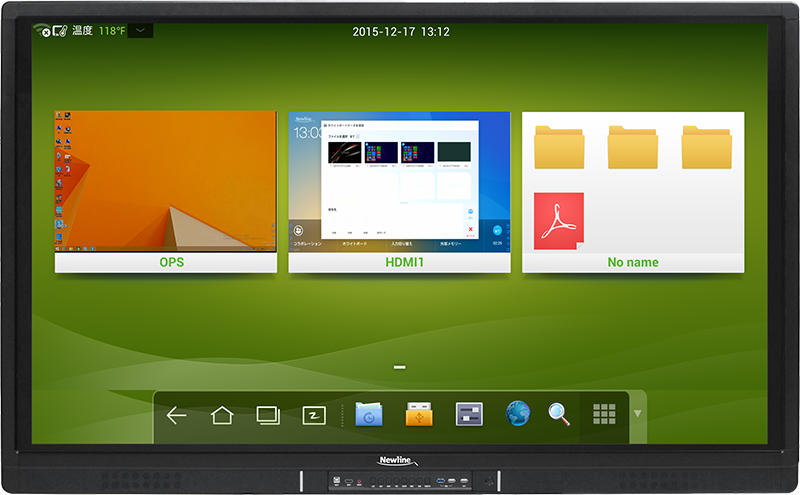Collapse the dock with the side arrow

[638, 413]
